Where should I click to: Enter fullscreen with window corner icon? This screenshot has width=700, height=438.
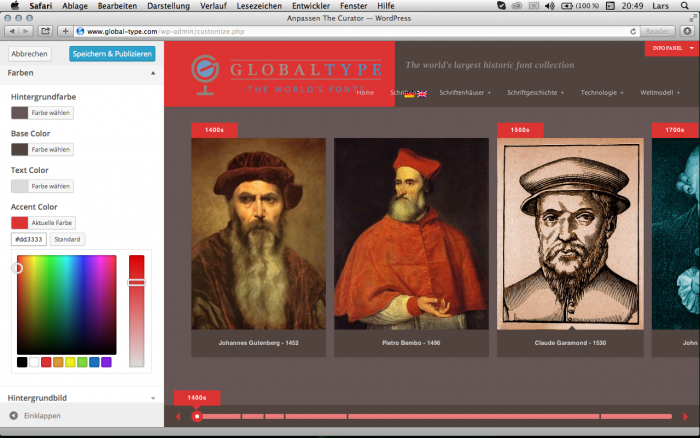coord(693,18)
